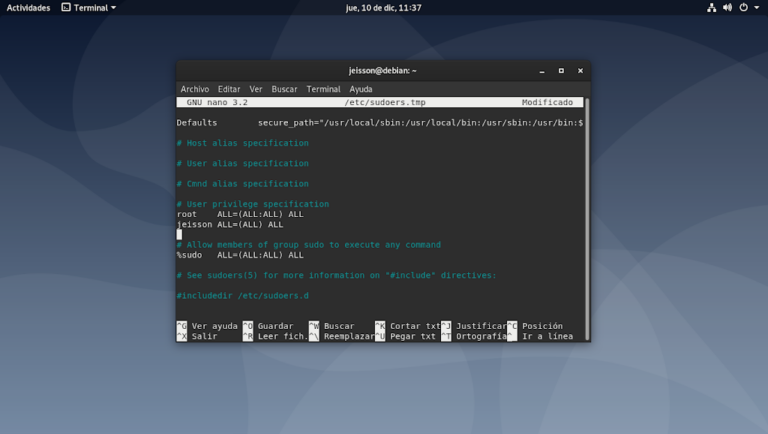
Task: Click the '# Allow members of group sudo' comment
Action: (x=309, y=244)
